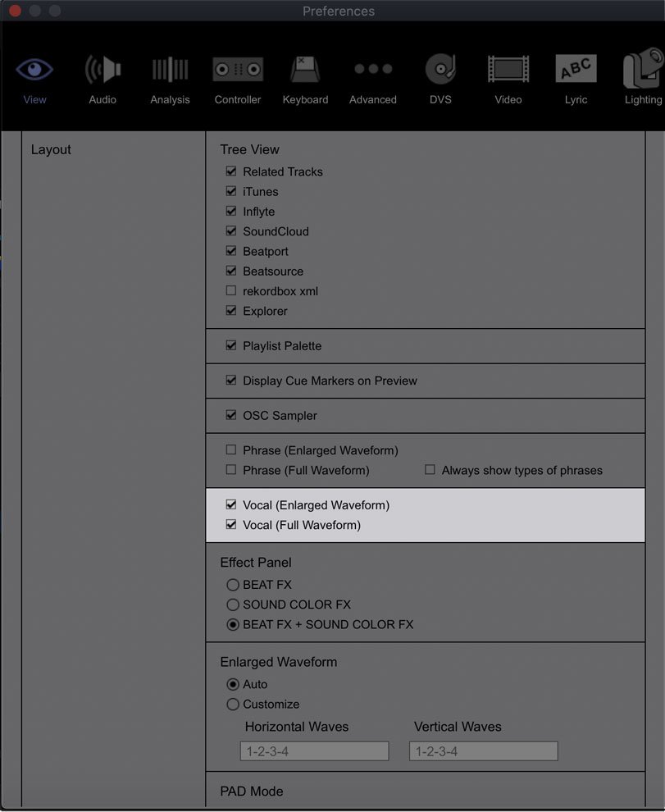Open the DVS vinyl settings icon
665x812 pixels.
tap(440, 67)
